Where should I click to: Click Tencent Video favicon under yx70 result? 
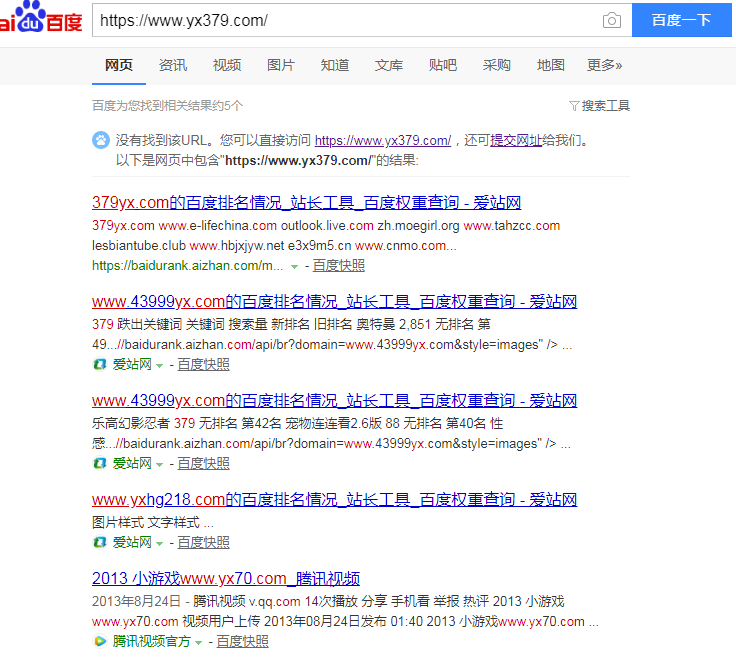[x=100, y=641]
